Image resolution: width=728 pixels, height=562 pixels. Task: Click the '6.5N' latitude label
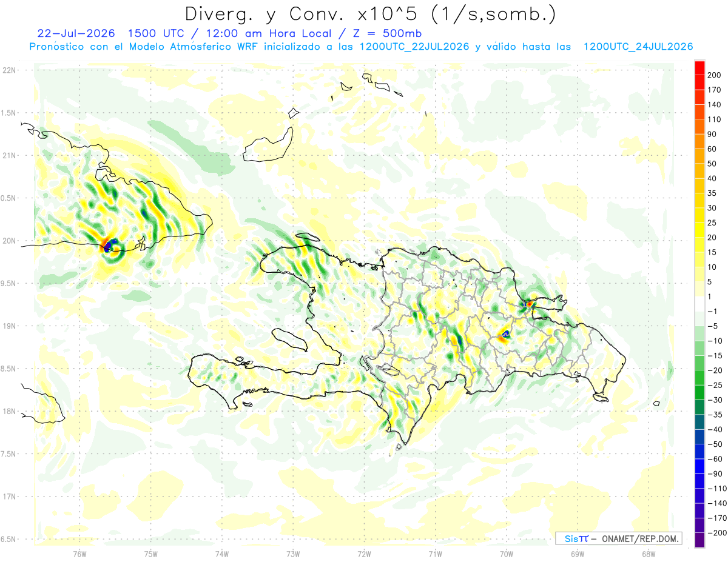point(8,539)
